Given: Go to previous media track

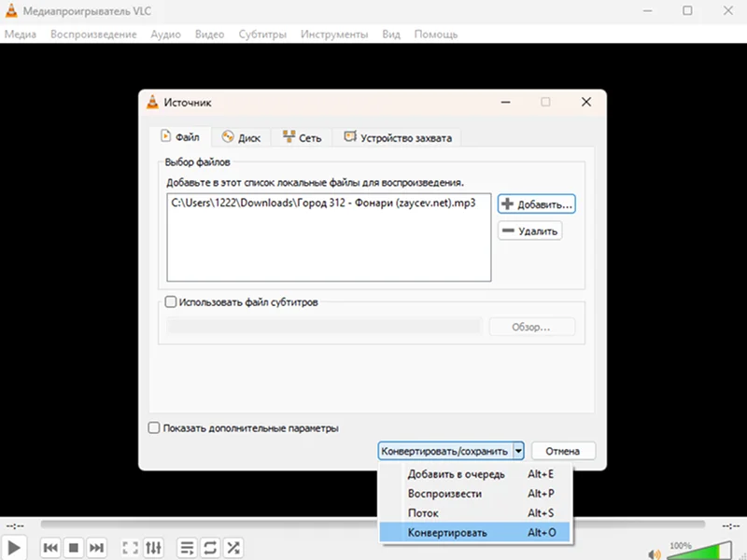Looking at the screenshot, I should [x=50, y=548].
